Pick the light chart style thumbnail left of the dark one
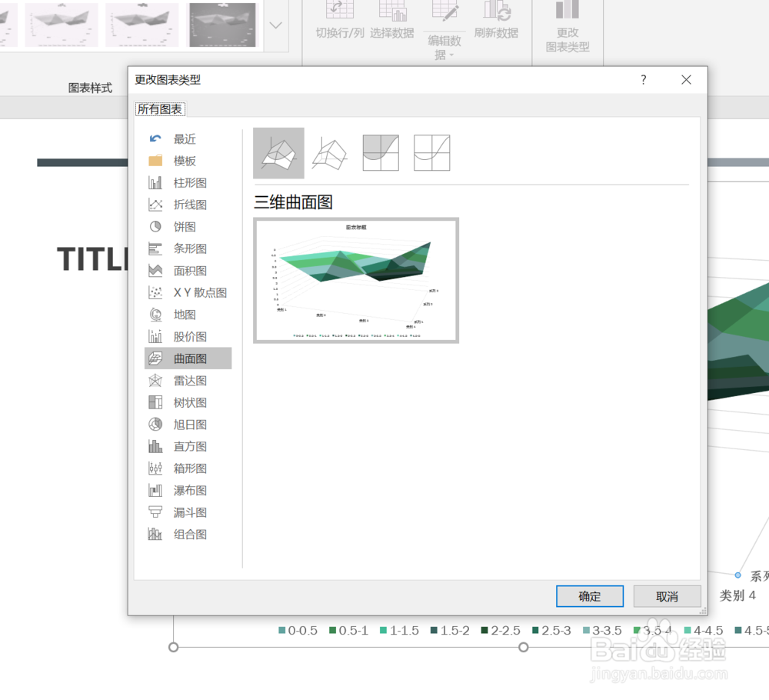769x700 pixels. pyautogui.click(x=142, y=25)
